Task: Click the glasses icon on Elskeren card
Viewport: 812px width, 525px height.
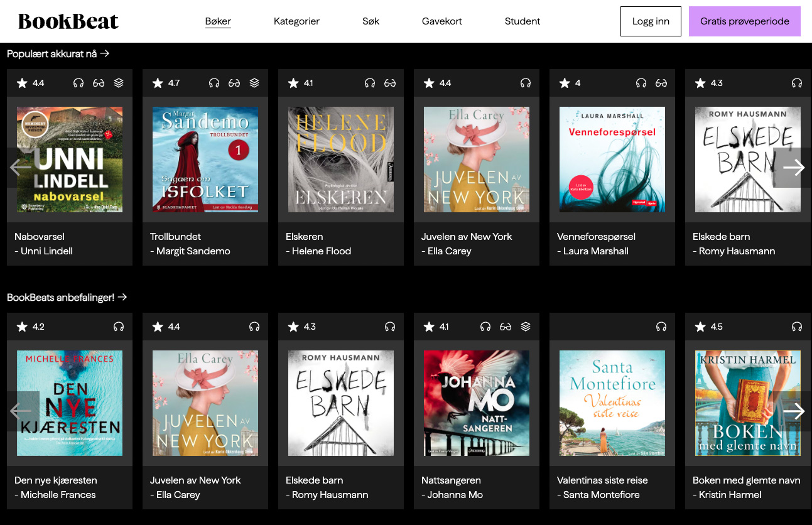Action: click(390, 83)
